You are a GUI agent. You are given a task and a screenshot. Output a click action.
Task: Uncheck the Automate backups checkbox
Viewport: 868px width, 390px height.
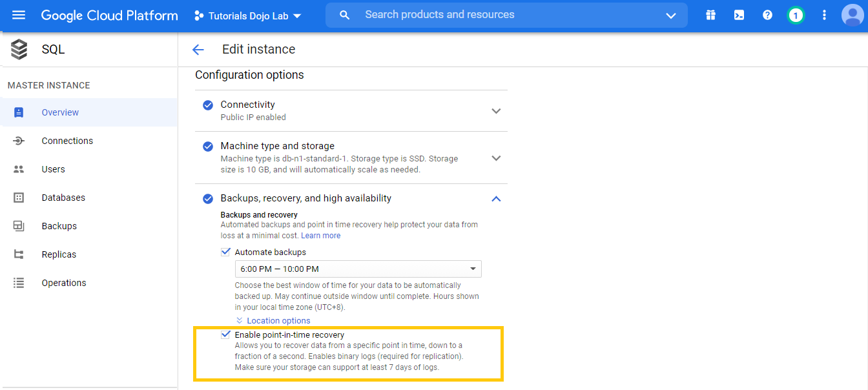225,252
